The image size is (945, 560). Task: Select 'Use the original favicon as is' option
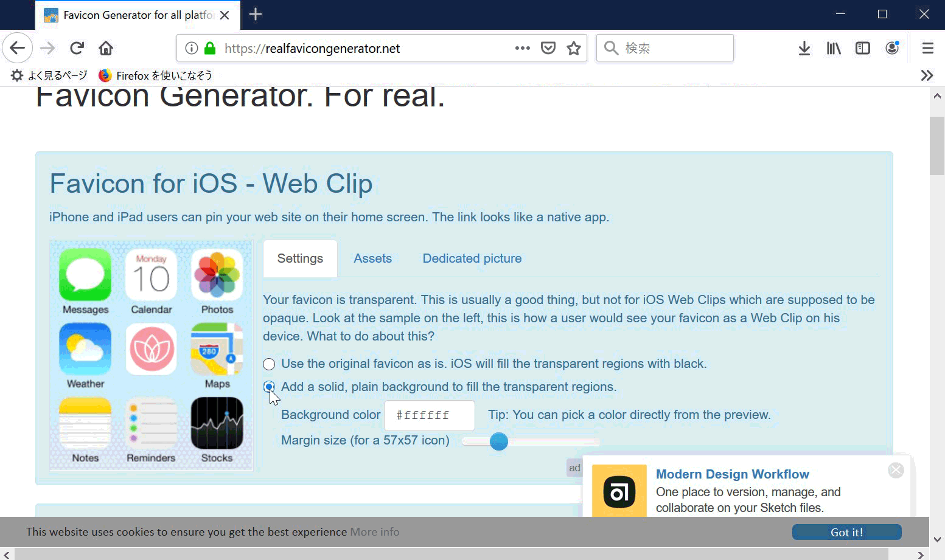[x=269, y=364]
